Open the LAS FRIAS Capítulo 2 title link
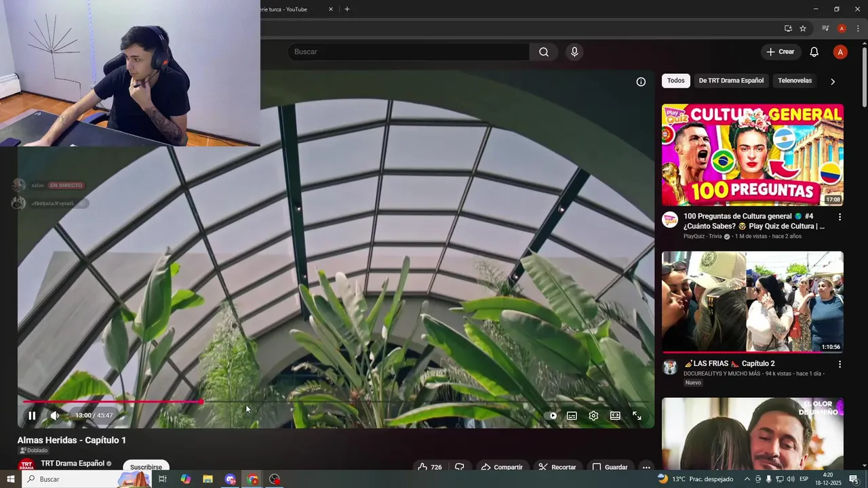The image size is (868, 488). (x=729, y=364)
